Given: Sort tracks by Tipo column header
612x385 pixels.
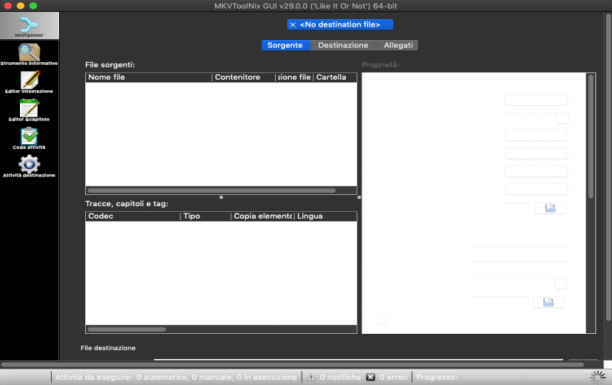Looking at the screenshot, I should point(205,216).
